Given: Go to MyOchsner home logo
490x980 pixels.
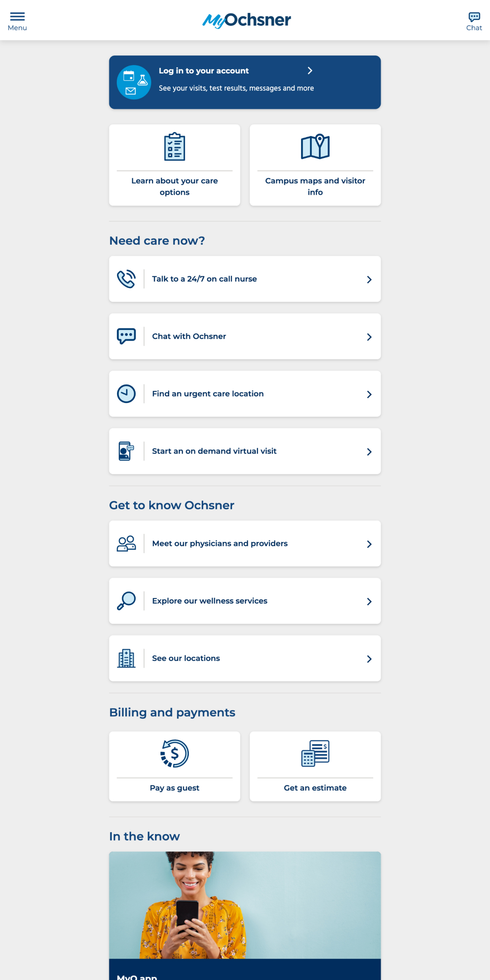Looking at the screenshot, I should 247,20.
